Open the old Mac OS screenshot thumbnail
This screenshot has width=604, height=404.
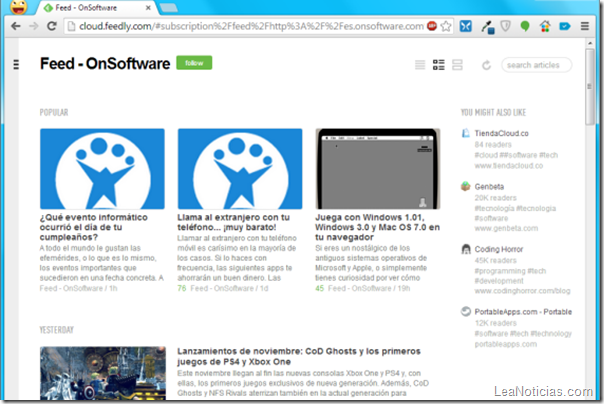pos(378,169)
